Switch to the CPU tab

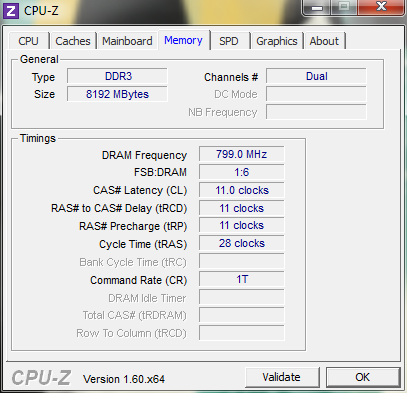[29, 41]
